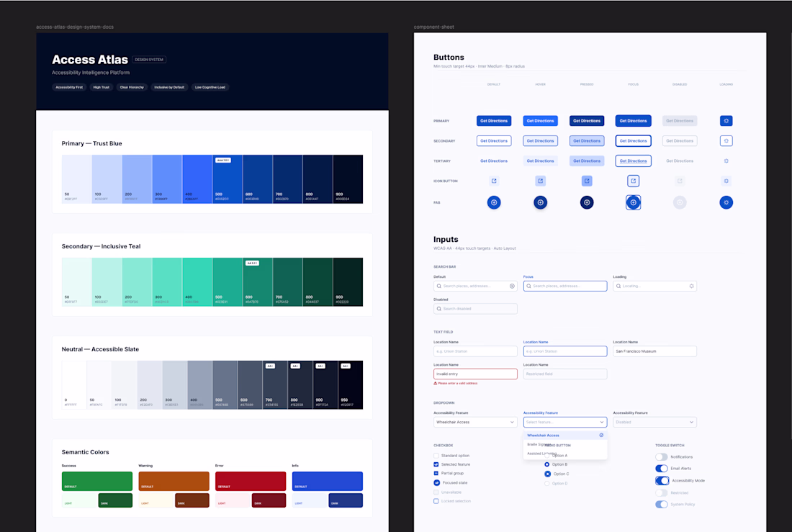Click the Default state FAB plus icon
This screenshot has width=792, height=532.
tap(494, 202)
